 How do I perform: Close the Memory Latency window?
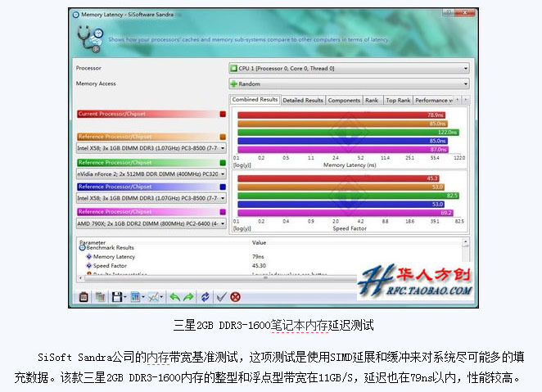tap(465, 13)
